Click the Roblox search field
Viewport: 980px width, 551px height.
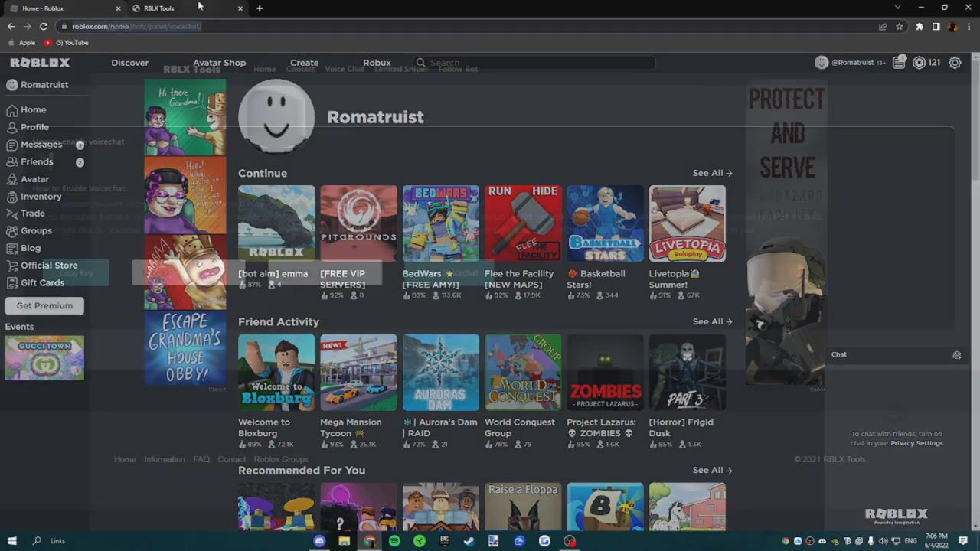coord(533,63)
